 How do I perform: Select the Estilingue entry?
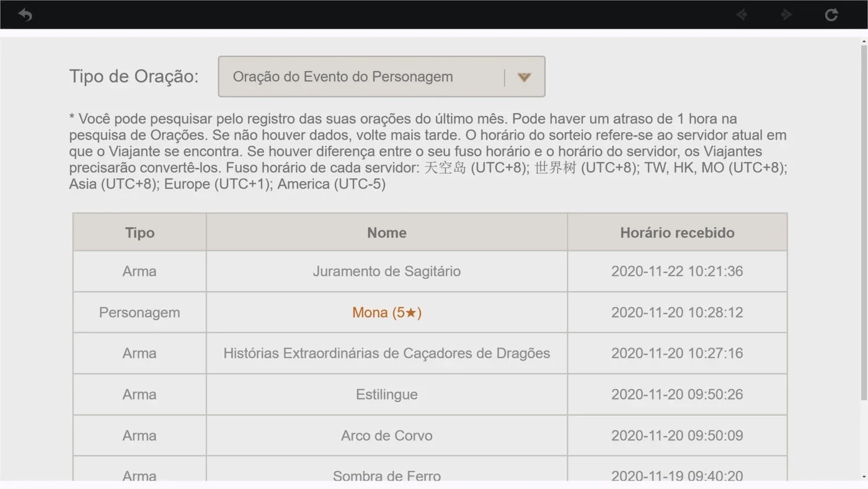[387, 394]
